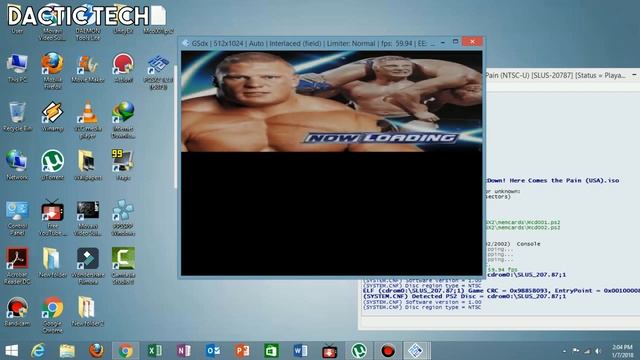Open the Control Panel desktop icon

click(17, 217)
